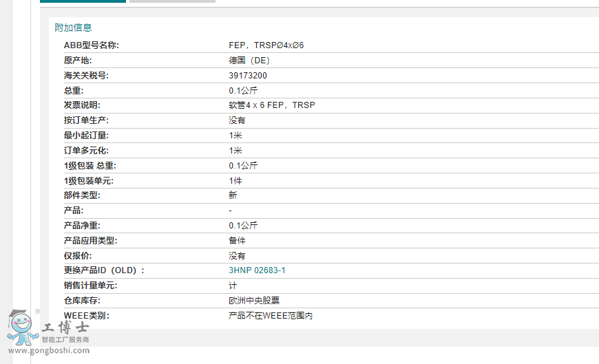The image size is (599, 364).
Task: Click the 产品应用类型 label
Action: point(90,241)
